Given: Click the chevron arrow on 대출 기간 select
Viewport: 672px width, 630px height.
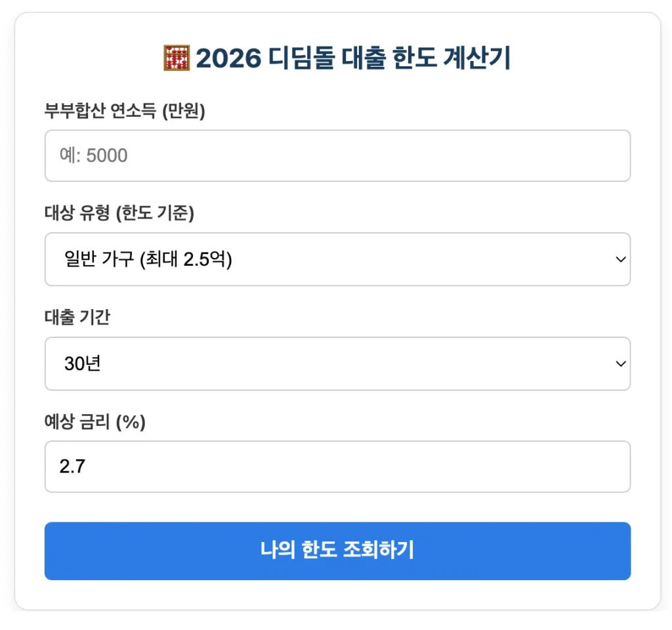Looking at the screenshot, I should pyautogui.click(x=620, y=364).
